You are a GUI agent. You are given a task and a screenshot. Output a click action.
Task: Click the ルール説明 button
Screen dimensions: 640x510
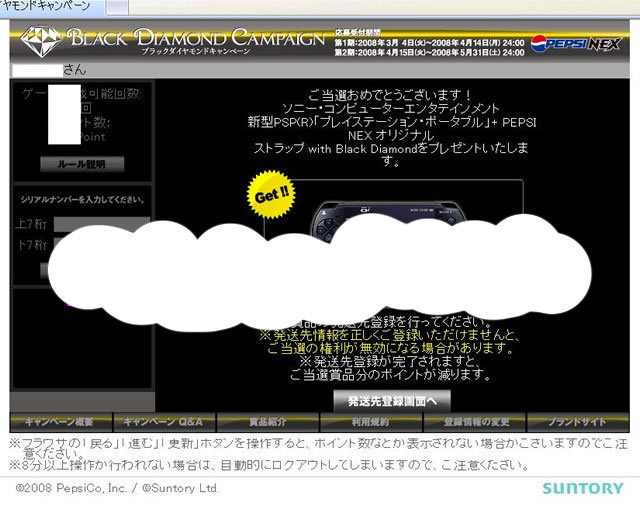pyautogui.click(x=82, y=164)
